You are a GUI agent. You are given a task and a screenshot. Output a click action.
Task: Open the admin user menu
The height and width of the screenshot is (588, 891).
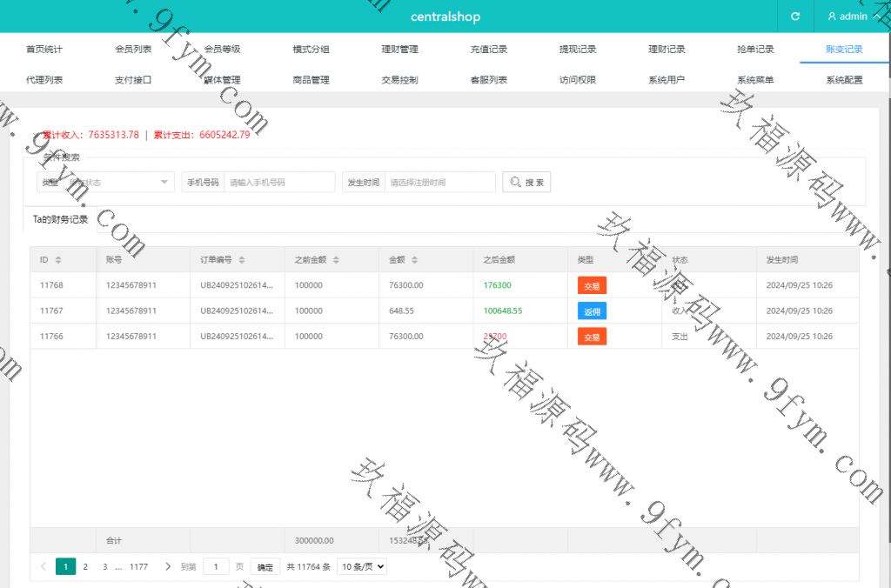[x=847, y=17]
